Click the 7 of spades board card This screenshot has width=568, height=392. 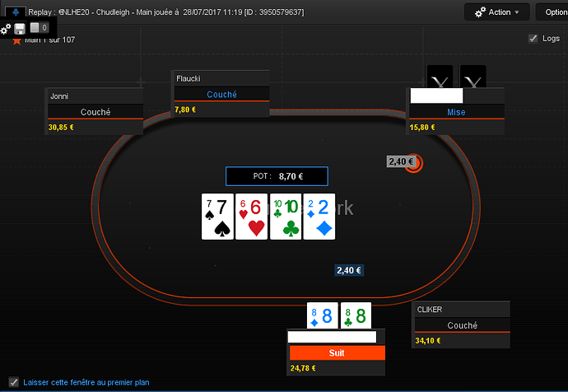[x=217, y=217]
